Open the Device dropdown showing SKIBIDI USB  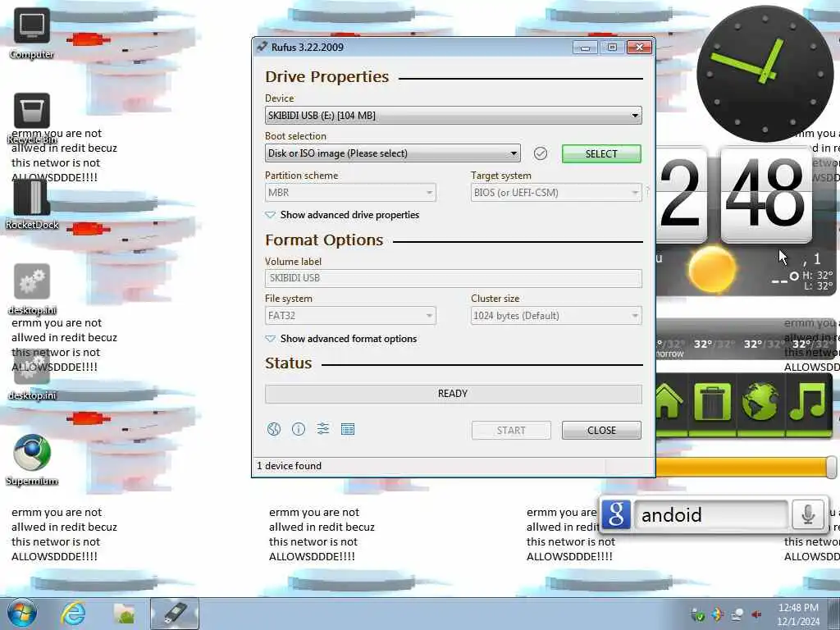(453, 115)
